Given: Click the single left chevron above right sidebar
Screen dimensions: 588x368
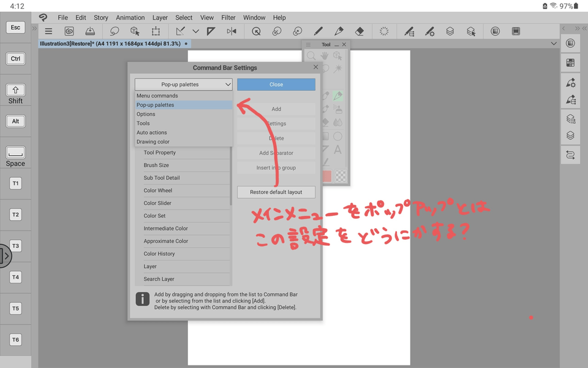Looking at the screenshot, I should [x=563, y=28].
